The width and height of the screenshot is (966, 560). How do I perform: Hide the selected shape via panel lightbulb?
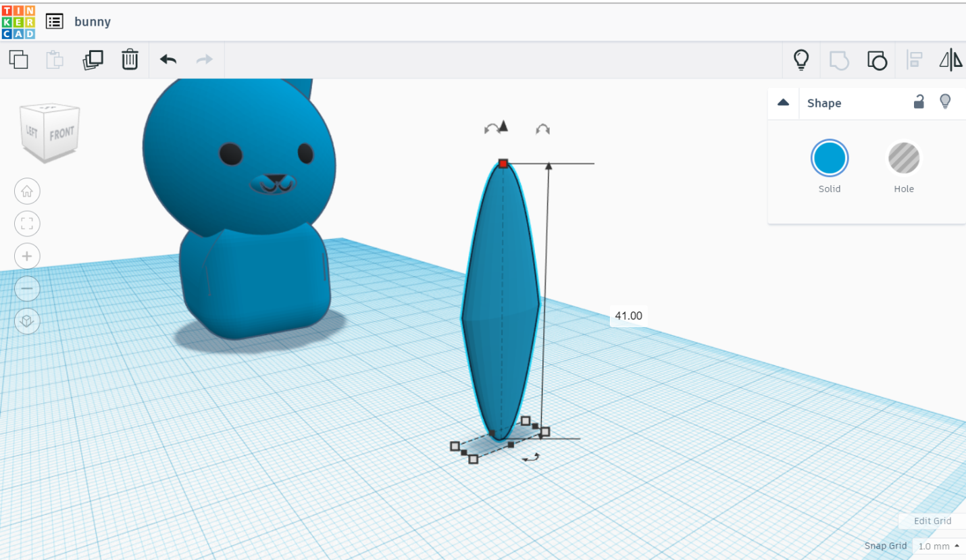coord(945,102)
